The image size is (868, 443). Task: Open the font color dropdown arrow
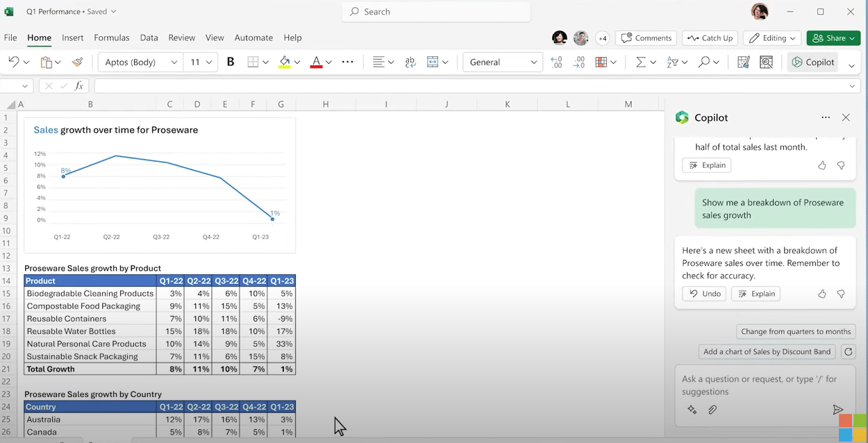328,62
